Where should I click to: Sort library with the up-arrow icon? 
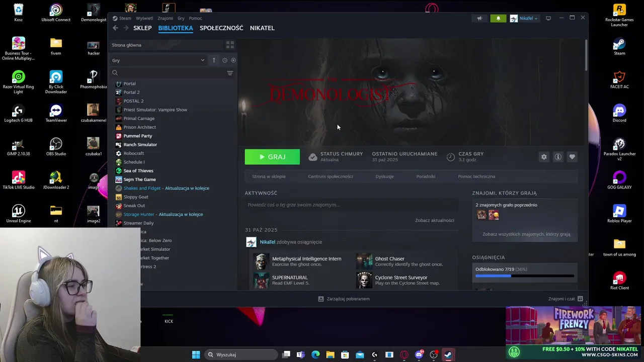[x=214, y=60]
